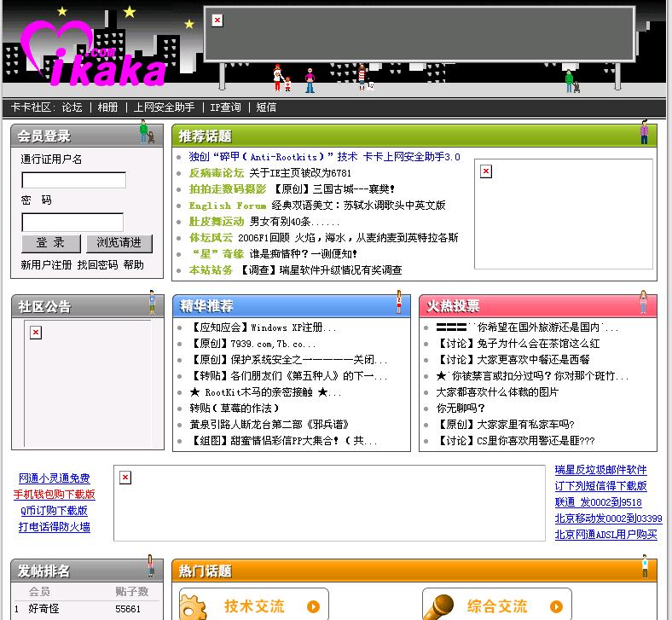Open 【组图】甜蜜情侣彩信PP大集合 post
Viewport: 672px width, 620px height.
click(x=283, y=440)
